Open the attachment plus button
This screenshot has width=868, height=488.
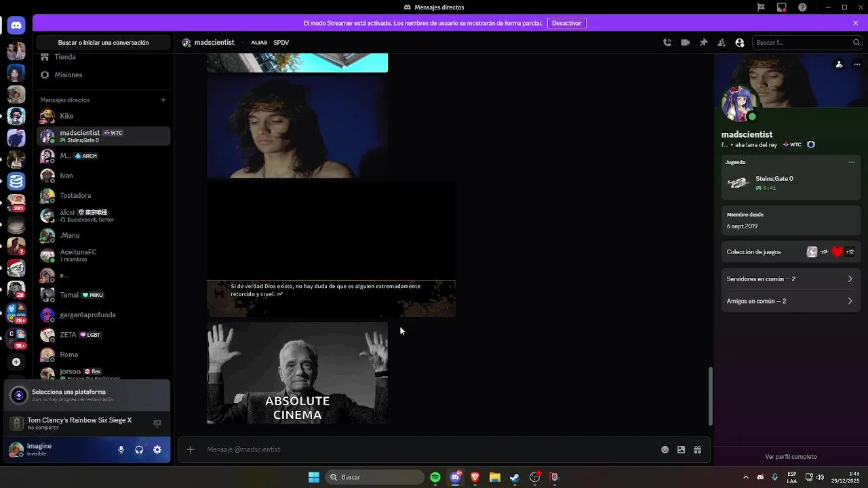tap(191, 449)
